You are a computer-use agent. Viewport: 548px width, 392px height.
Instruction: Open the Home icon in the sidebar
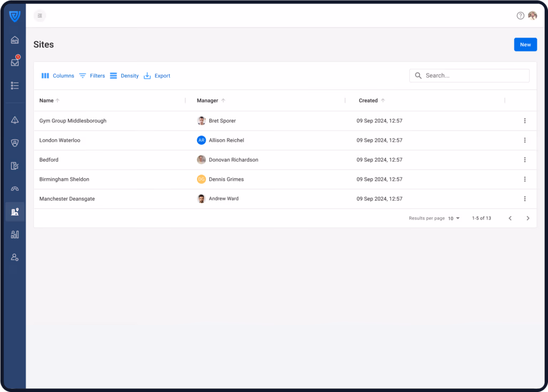(14, 40)
